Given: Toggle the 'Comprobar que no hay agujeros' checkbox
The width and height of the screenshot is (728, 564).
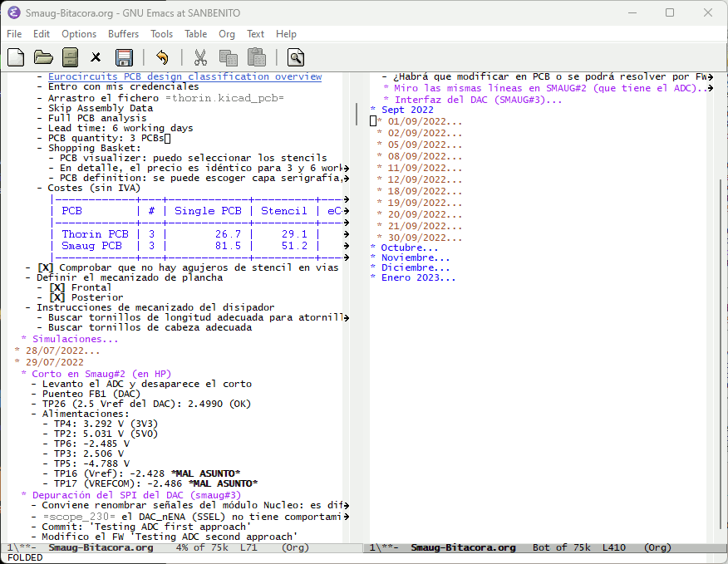Looking at the screenshot, I should [x=45, y=267].
